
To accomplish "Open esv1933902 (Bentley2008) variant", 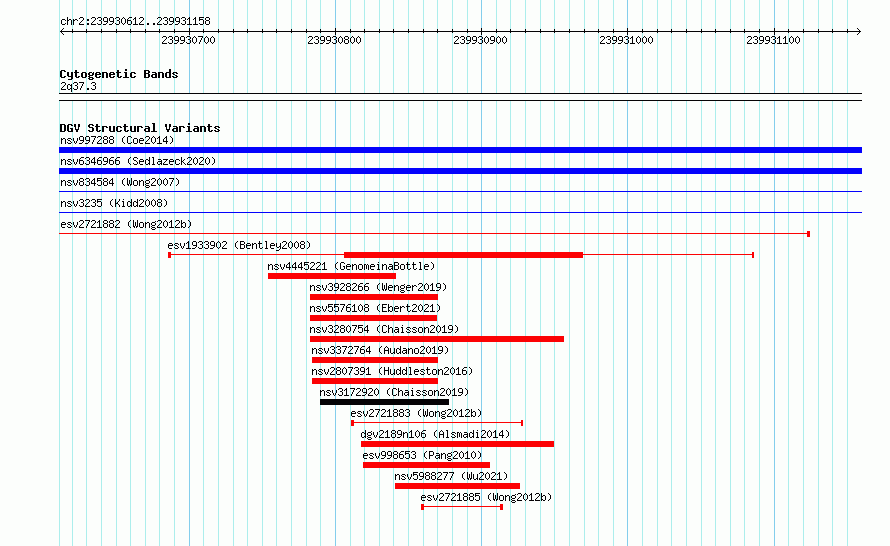I will 239,245.
